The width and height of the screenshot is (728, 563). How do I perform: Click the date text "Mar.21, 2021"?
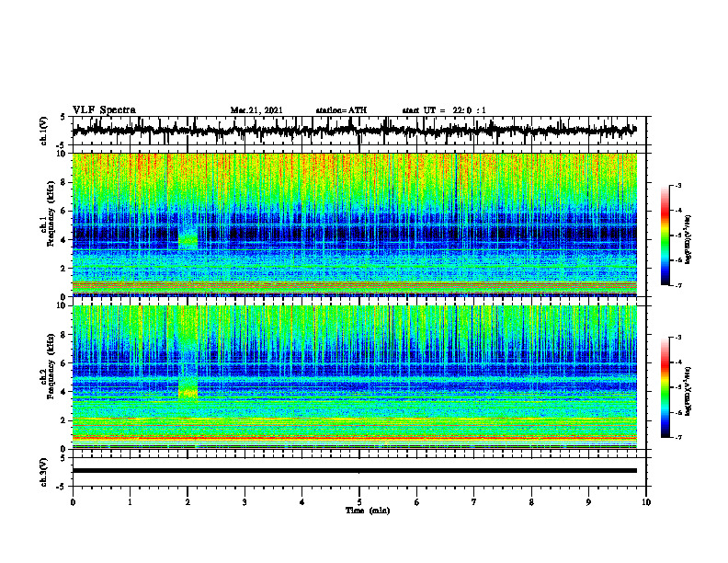point(256,110)
